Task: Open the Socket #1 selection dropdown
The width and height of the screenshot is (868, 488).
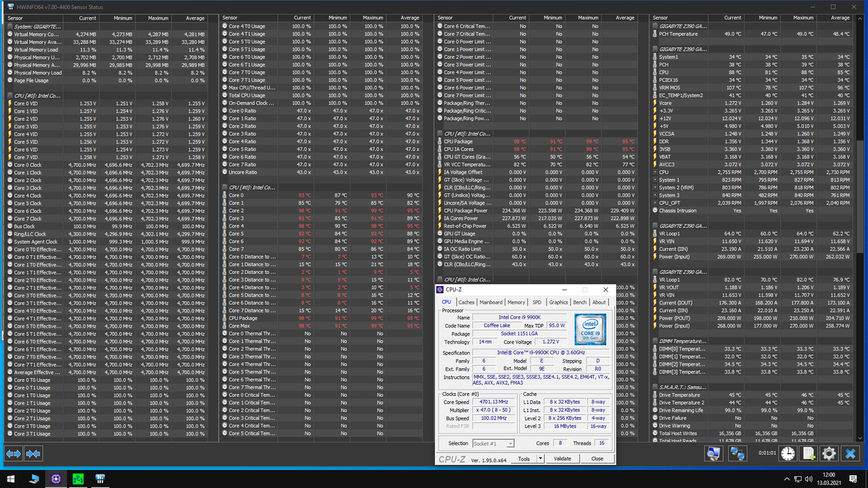Action: point(492,443)
